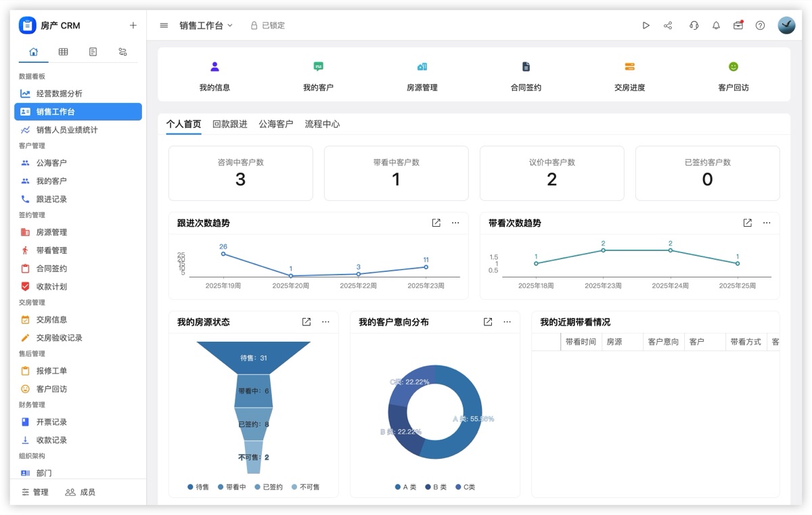Click the 咨询中客户数 card
The image size is (812, 515).
[240, 173]
